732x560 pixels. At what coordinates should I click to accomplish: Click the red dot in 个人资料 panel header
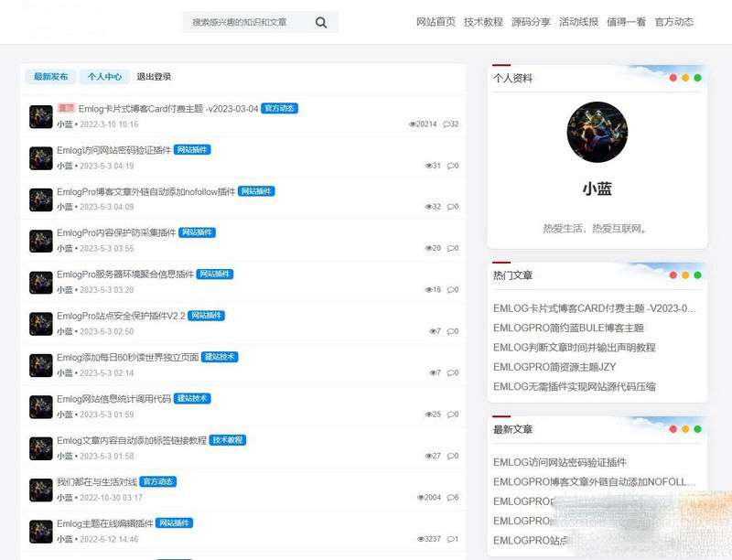pos(673,78)
